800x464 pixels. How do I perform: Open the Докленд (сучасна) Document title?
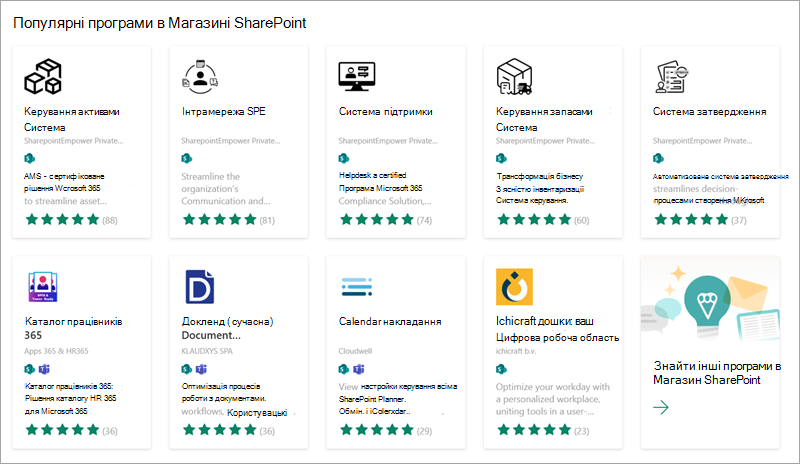(x=228, y=328)
